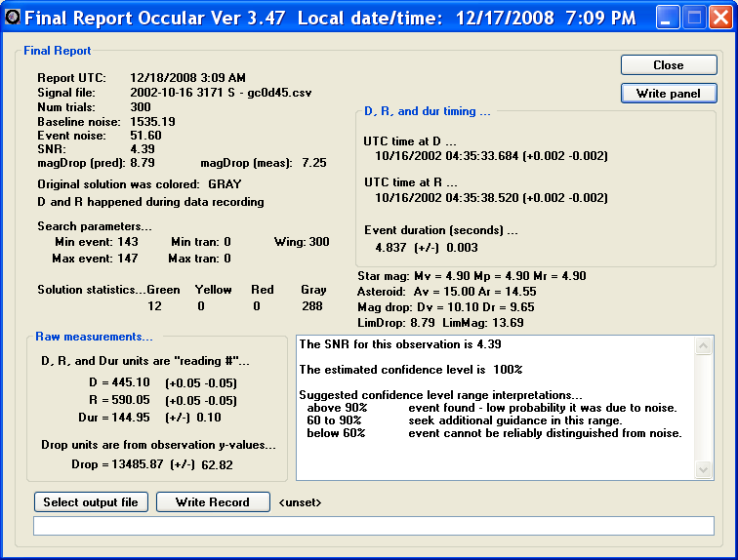Click scroll up arrow in confidence text box

coord(704,346)
